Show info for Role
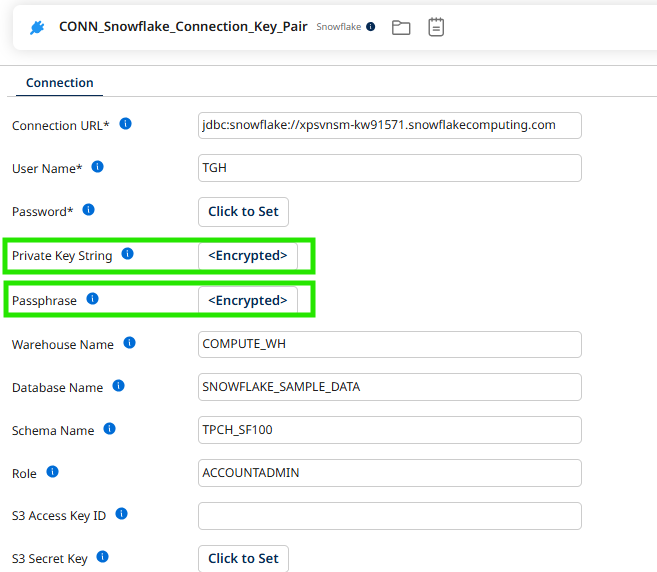The image size is (657, 572). point(52,472)
